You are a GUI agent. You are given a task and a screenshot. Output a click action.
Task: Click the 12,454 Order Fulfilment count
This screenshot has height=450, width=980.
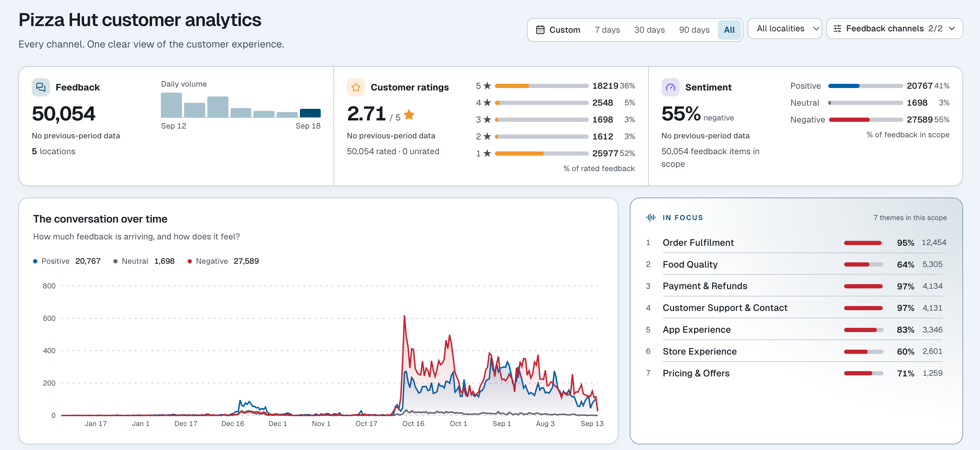934,243
